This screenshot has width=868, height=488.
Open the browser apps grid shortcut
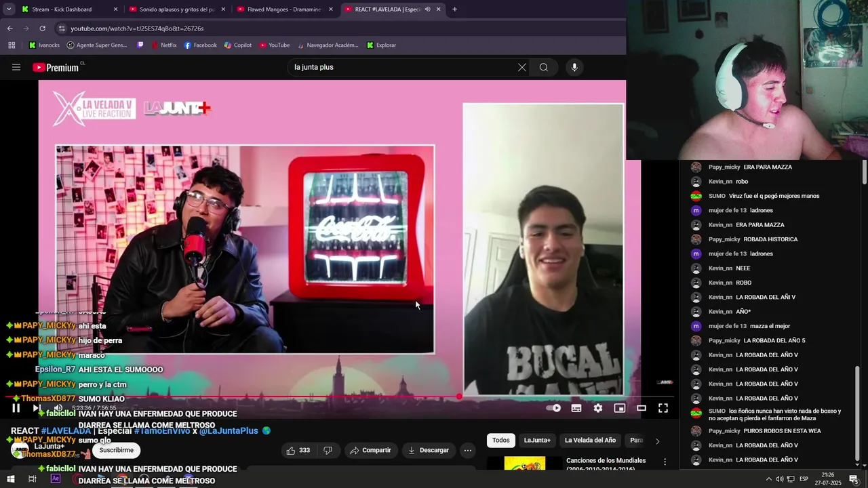(12, 45)
